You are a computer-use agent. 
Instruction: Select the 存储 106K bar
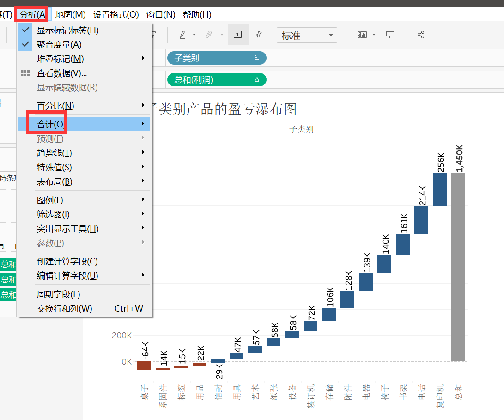[x=329, y=314]
